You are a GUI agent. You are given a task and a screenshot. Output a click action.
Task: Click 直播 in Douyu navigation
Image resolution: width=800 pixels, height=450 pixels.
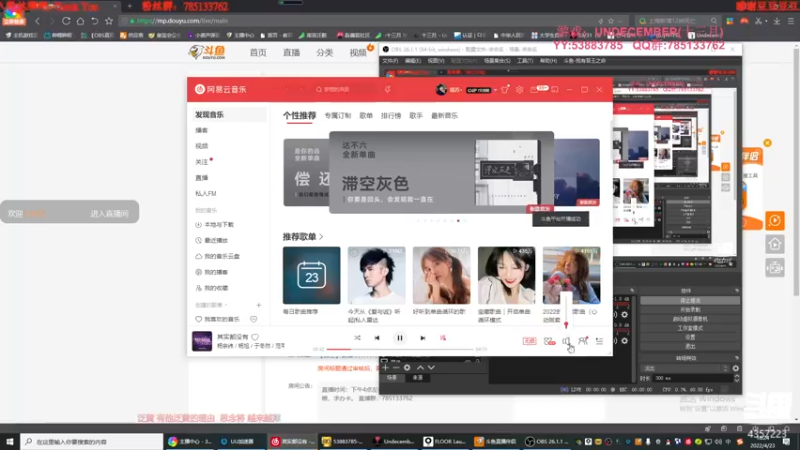pyautogui.click(x=291, y=53)
